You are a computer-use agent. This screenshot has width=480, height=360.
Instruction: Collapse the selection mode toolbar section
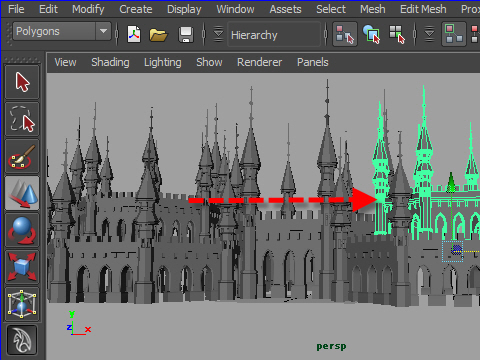tap(218, 34)
